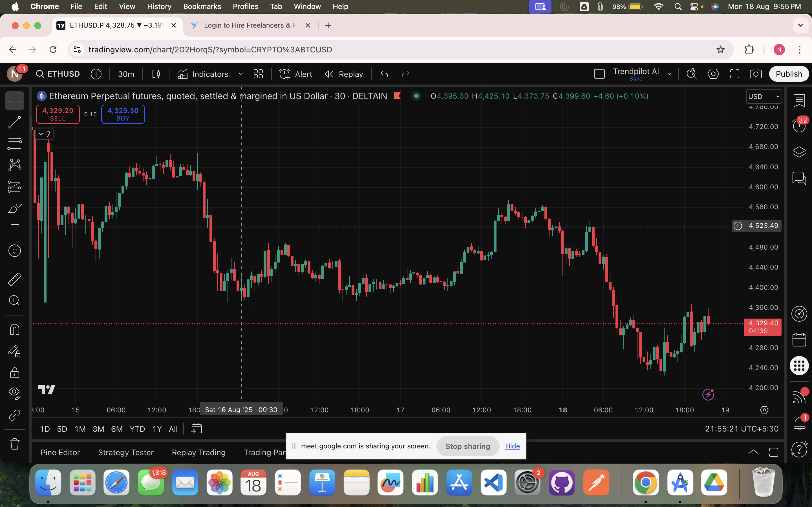Toggle hide all drawings eye icon
Viewport: 812px width, 507px height.
coord(14,393)
